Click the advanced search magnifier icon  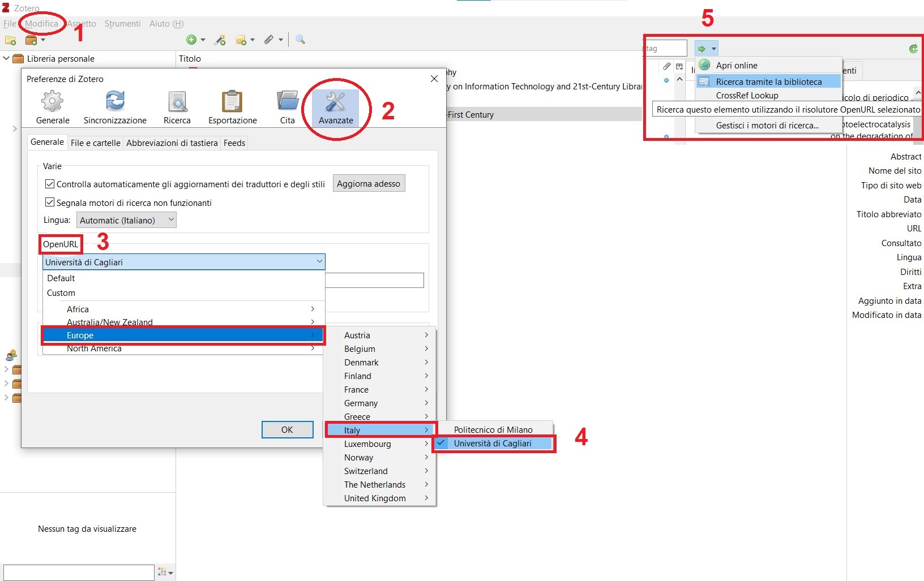pos(300,40)
